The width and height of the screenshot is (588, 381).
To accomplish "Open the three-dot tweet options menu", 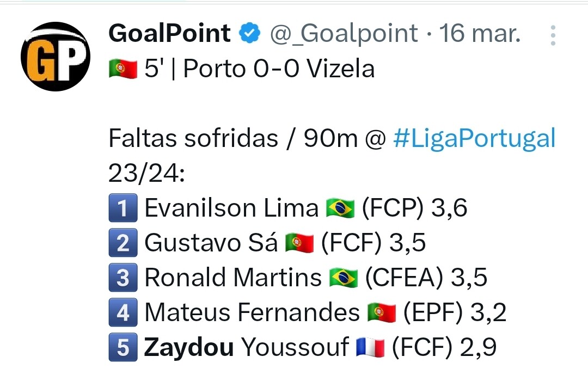I will (x=553, y=35).
